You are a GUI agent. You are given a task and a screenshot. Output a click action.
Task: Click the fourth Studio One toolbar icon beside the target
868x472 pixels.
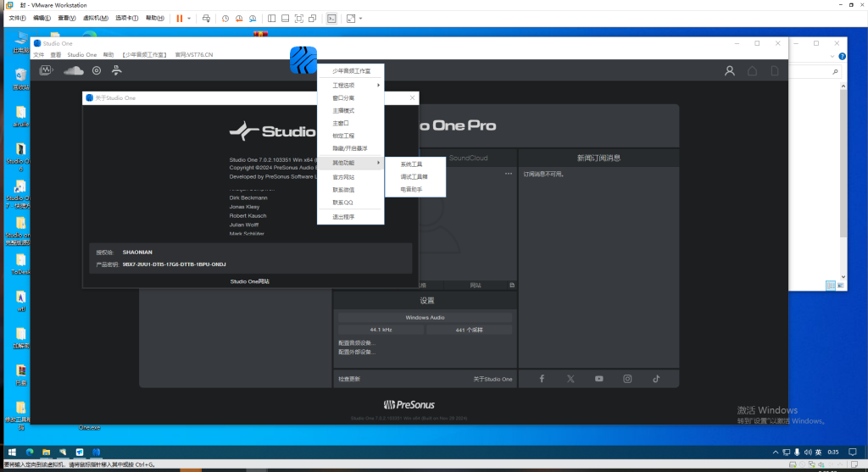click(x=117, y=70)
